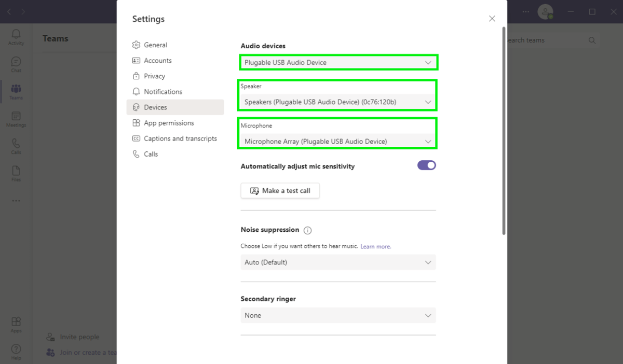Screen dimensions: 623x364
Task: Click the Noise suppression info icon
Action: [307, 230]
